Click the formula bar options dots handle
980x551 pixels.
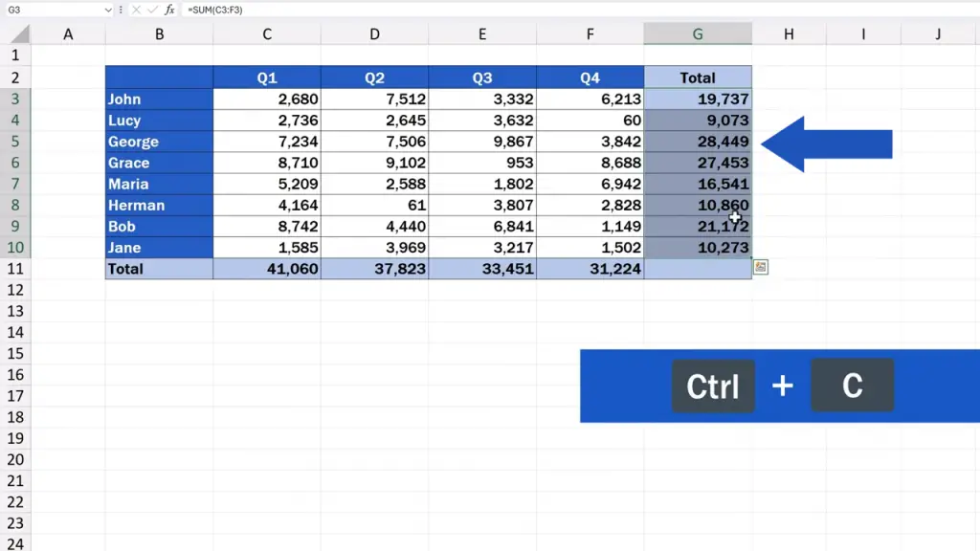(121, 10)
